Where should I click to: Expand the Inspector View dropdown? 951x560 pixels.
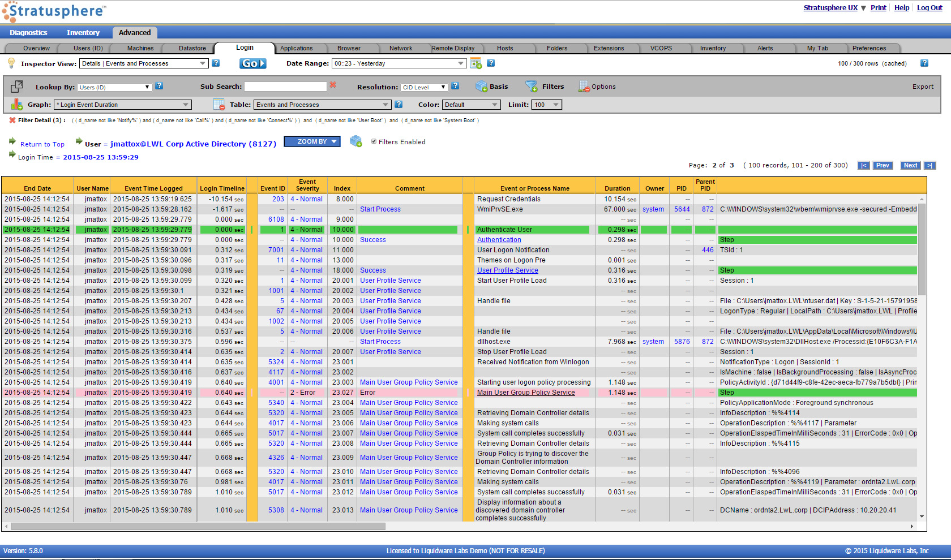click(x=144, y=63)
